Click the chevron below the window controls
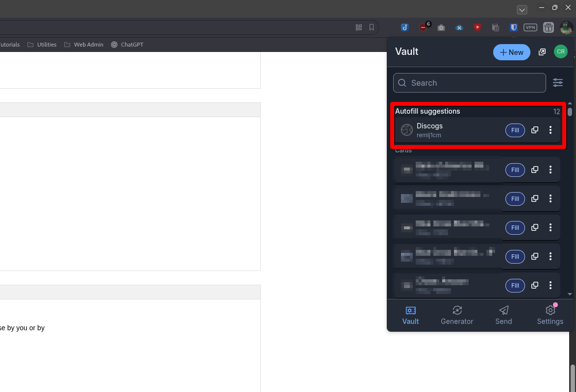 522,9
